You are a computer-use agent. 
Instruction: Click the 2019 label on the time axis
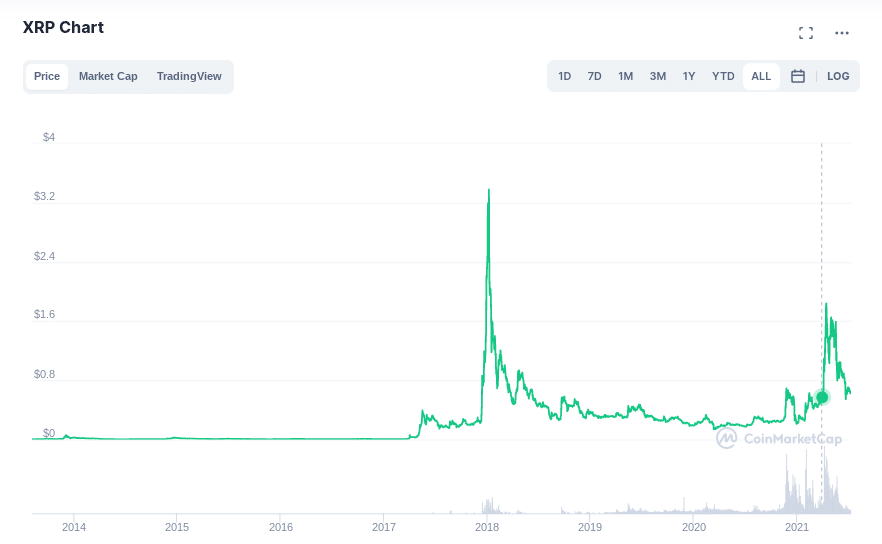coord(590,527)
